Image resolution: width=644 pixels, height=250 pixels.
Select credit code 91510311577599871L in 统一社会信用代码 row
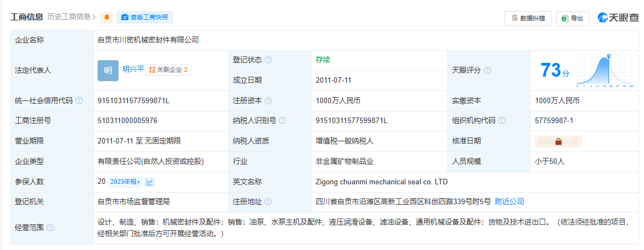(x=133, y=101)
